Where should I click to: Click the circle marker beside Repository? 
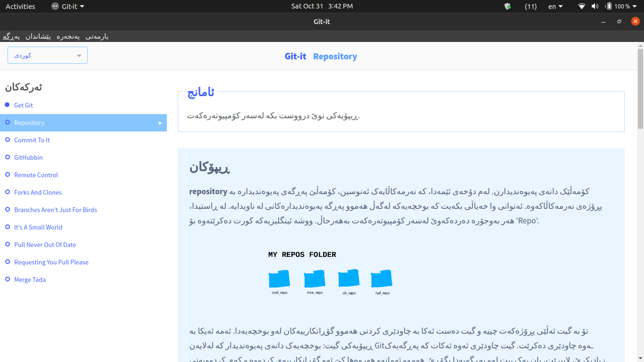click(7, 122)
